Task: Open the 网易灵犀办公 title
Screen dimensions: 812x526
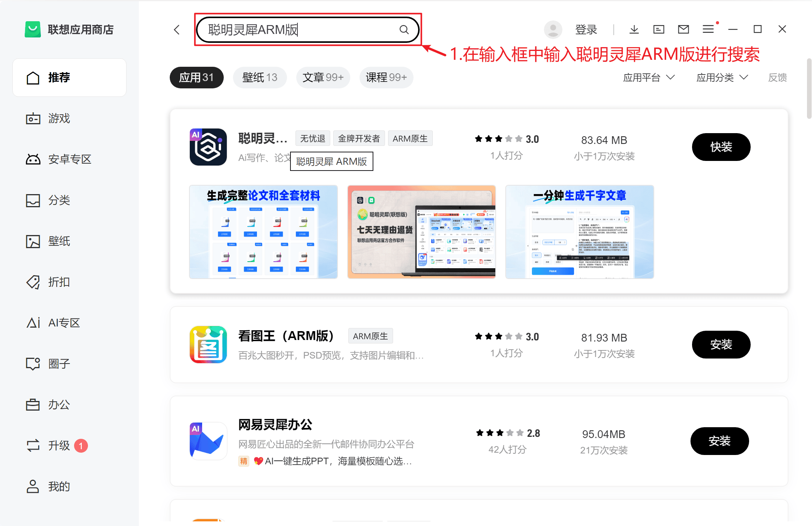Action: coord(275,425)
